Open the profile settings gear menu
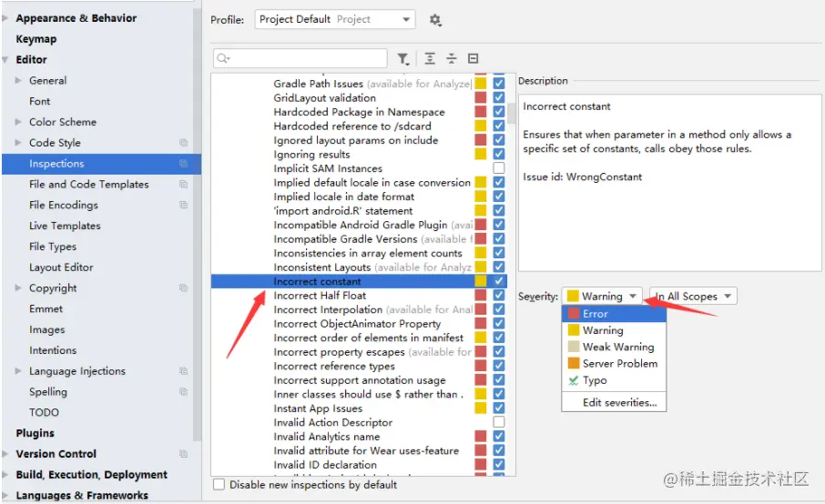Viewport: 825px width, 504px height. [435, 20]
